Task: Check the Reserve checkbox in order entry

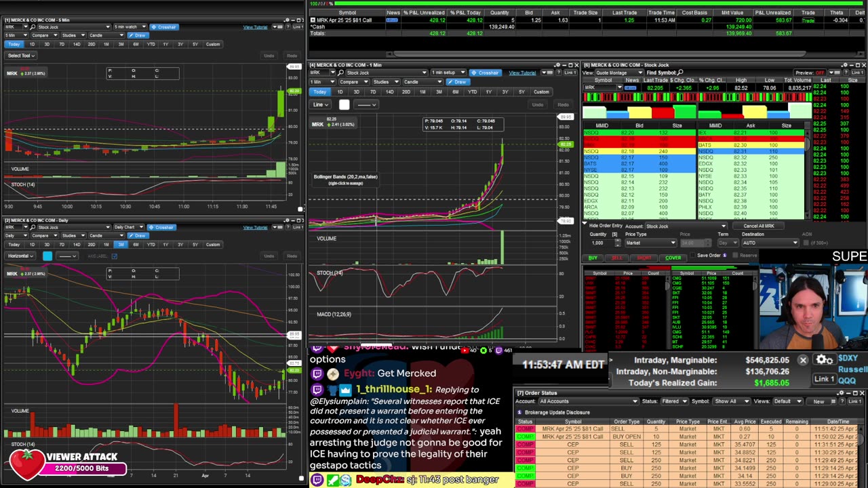Action: [736, 256]
